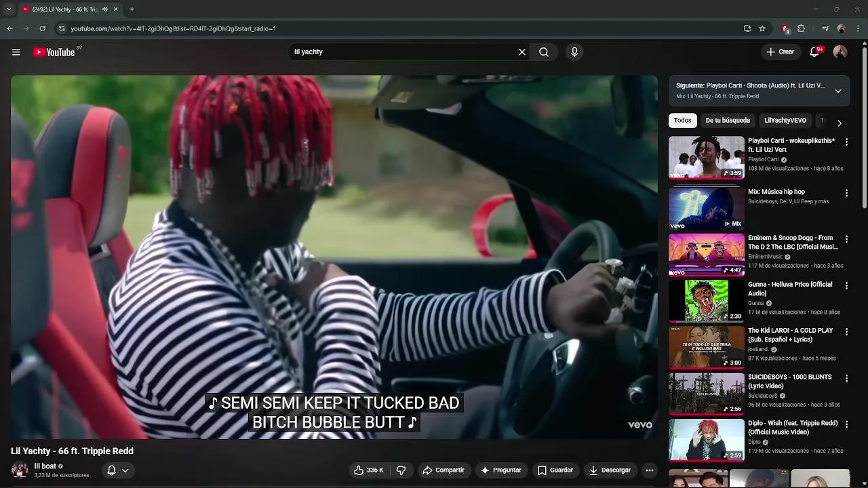Install app icon in address bar
The image size is (868, 488).
[x=747, y=28]
